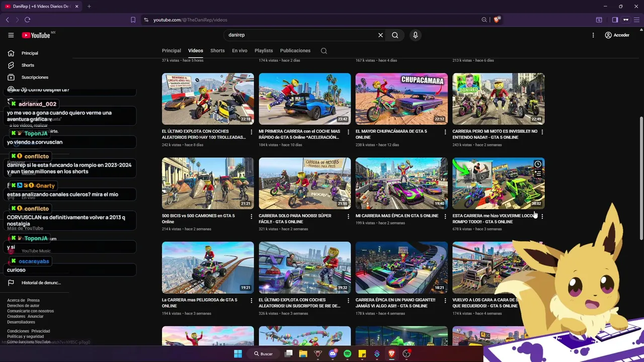The height and width of the screenshot is (362, 644).
Task: Open OBS Studio from the taskbar
Action: (407, 353)
